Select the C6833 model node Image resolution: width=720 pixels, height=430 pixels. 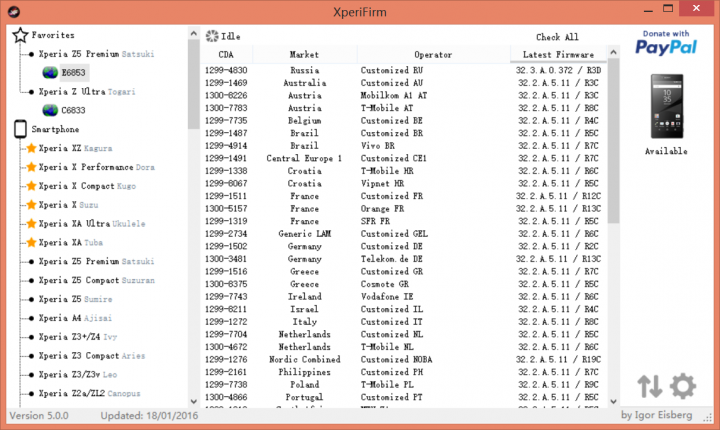pyautogui.click(x=73, y=110)
